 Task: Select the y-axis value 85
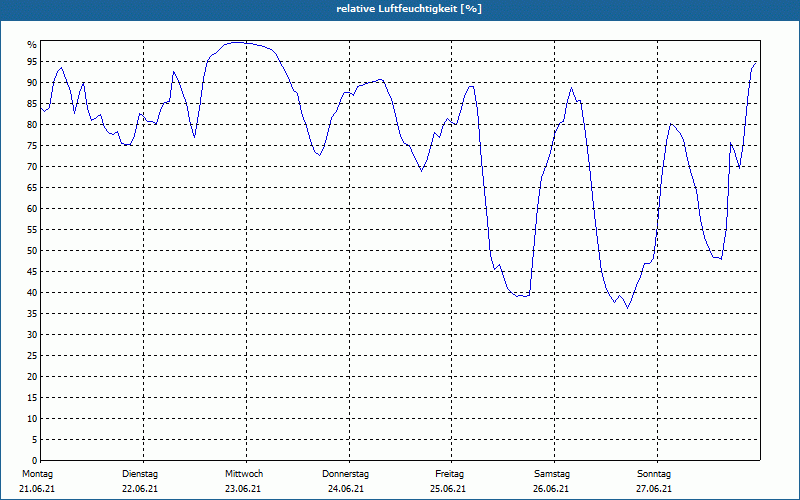click(32, 104)
